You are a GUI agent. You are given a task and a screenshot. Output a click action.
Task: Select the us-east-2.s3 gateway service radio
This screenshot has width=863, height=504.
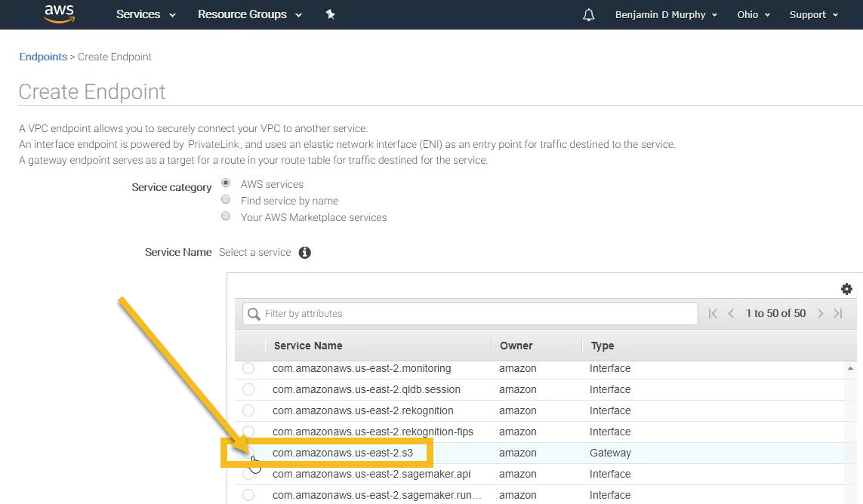(x=248, y=452)
